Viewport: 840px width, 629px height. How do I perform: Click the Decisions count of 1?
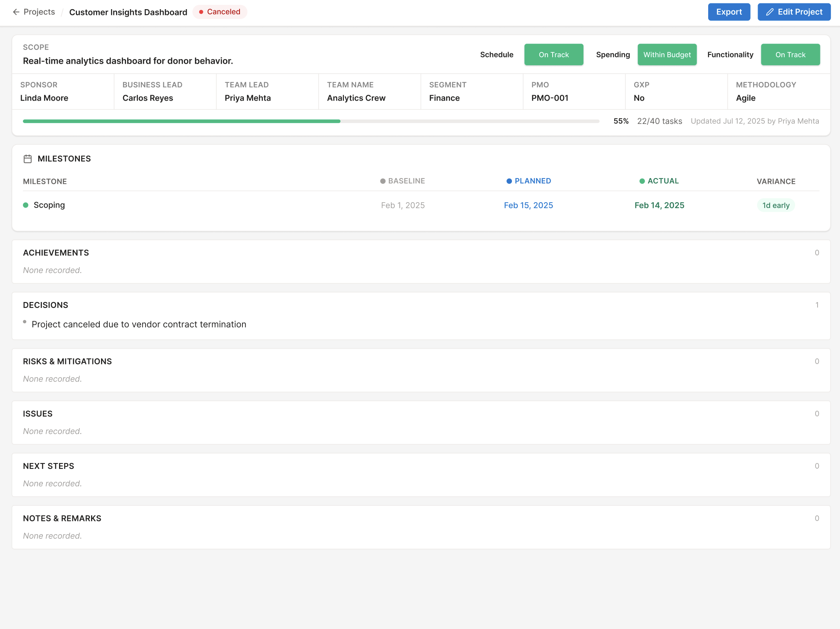[817, 305]
